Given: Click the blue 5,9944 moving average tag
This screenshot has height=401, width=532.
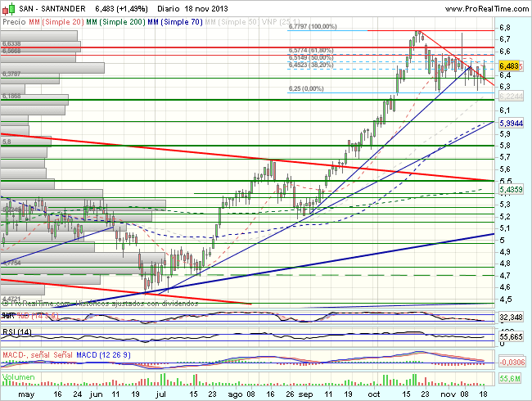Looking at the screenshot, I should 512,123.
